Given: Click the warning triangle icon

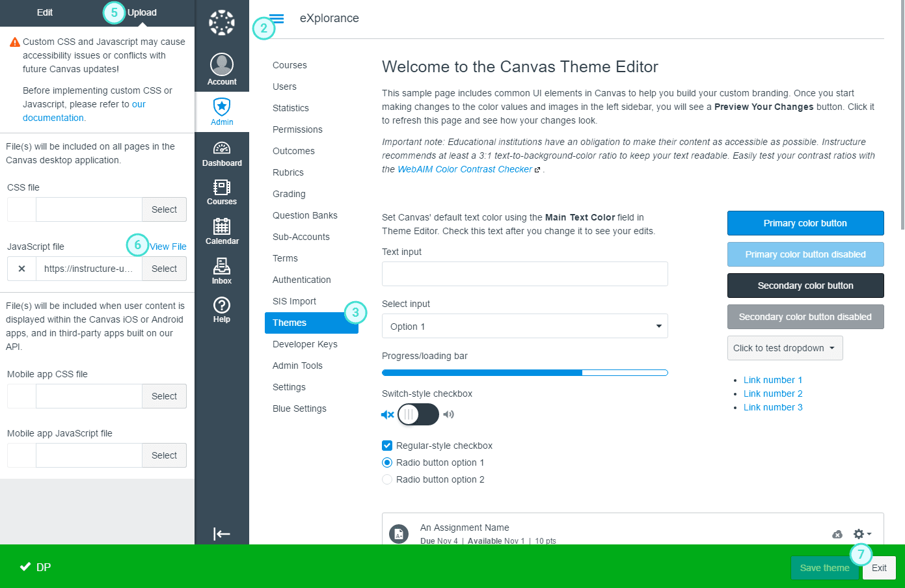Looking at the screenshot, I should point(15,42).
